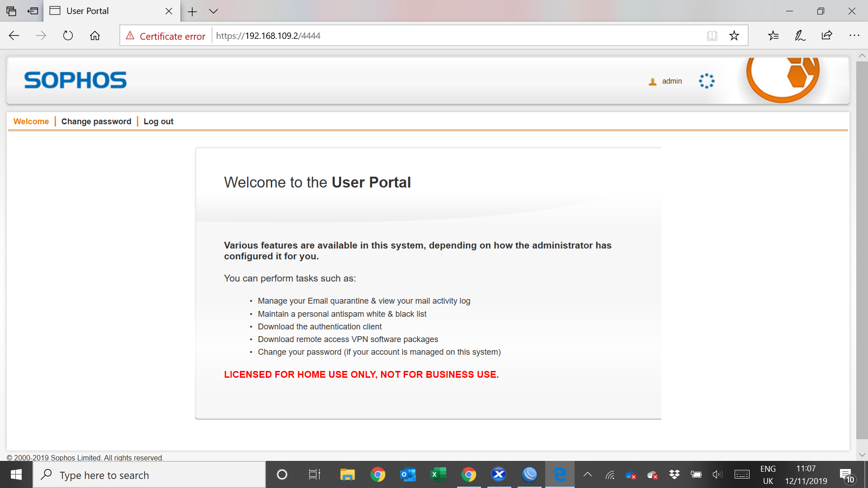
Task: Open Excel from taskbar
Action: pos(439,475)
